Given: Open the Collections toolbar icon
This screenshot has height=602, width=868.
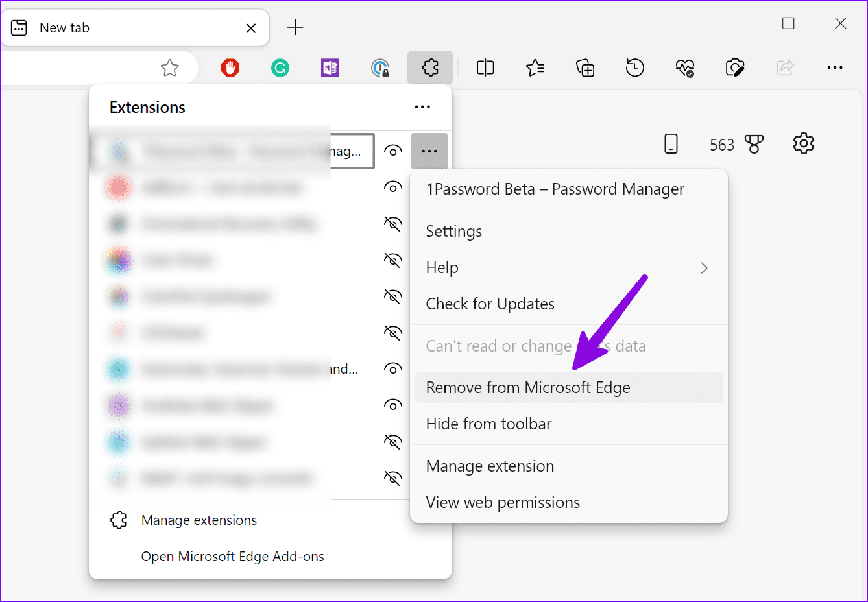Looking at the screenshot, I should pyautogui.click(x=585, y=67).
